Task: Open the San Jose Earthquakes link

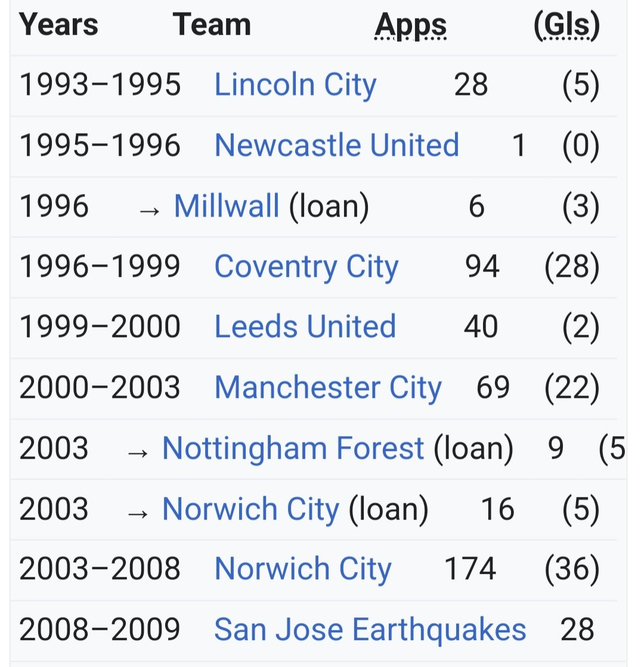Action: click(370, 630)
